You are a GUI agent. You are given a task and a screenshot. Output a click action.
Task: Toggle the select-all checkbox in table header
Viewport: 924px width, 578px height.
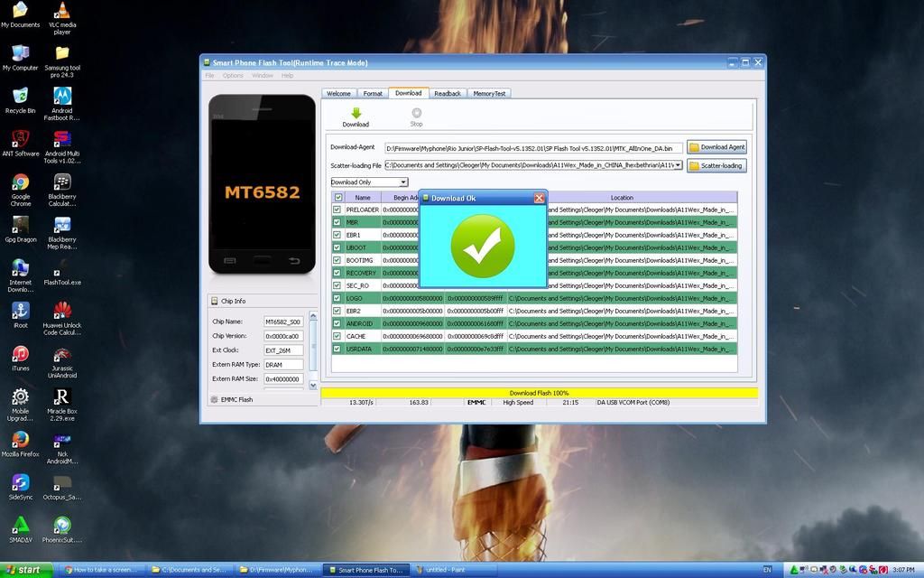337,197
